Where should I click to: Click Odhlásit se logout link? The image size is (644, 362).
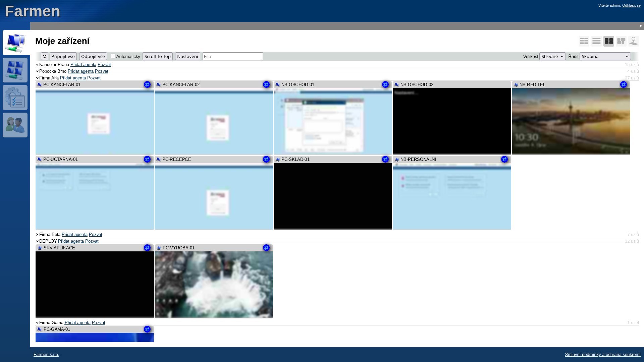[631, 5]
